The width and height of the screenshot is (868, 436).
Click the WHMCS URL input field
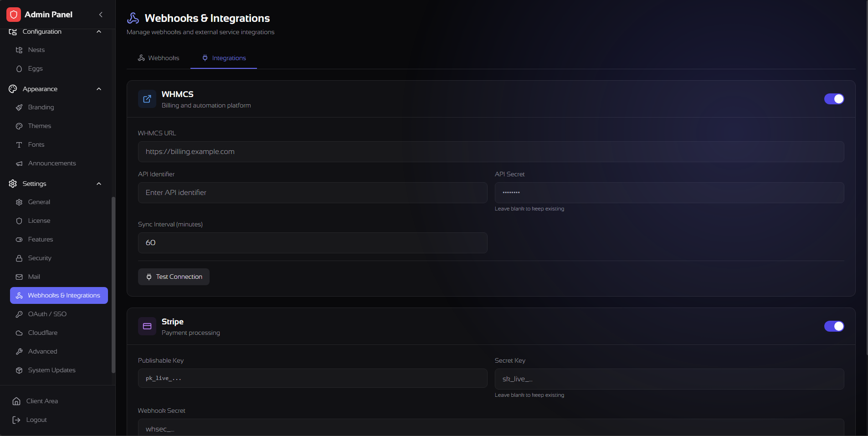click(491, 152)
